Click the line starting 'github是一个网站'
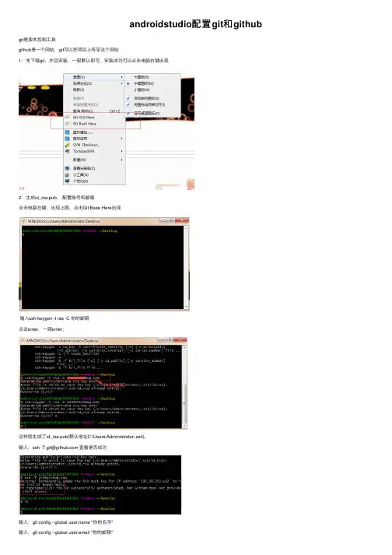Viewport: 392px width, 555px height. pyautogui.click(x=68, y=50)
